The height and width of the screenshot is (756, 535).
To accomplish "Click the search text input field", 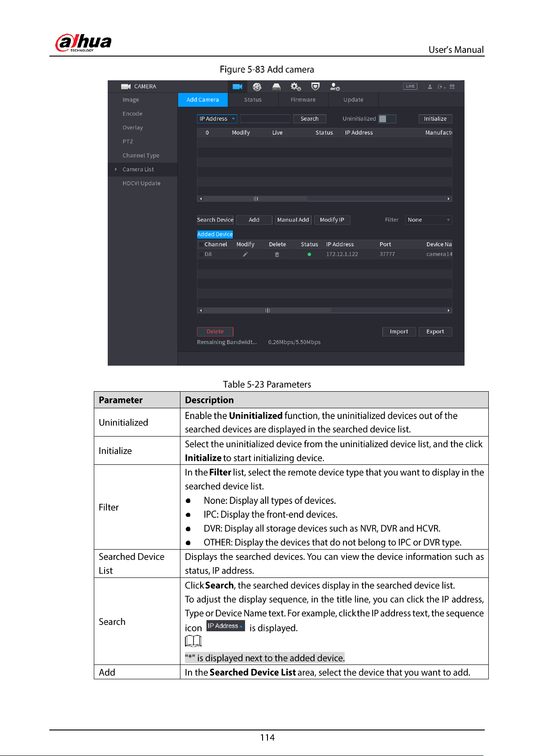I will click(265, 119).
